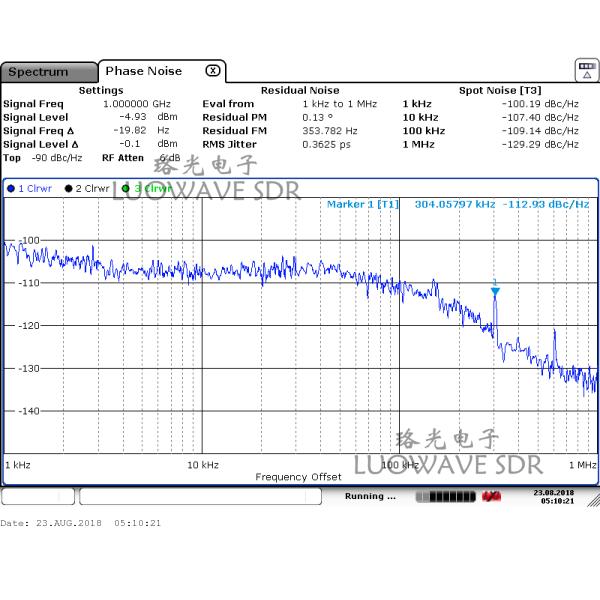Open the display layout icon at top right
The height and width of the screenshot is (600, 600).
[587, 70]
